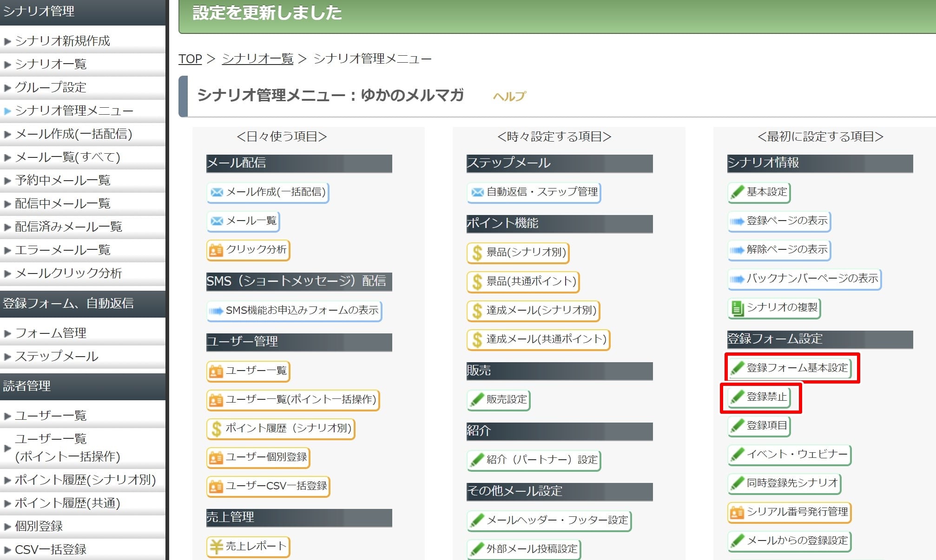
Task: Open グループ設定 in sidebar
Action: click(83, 87)
